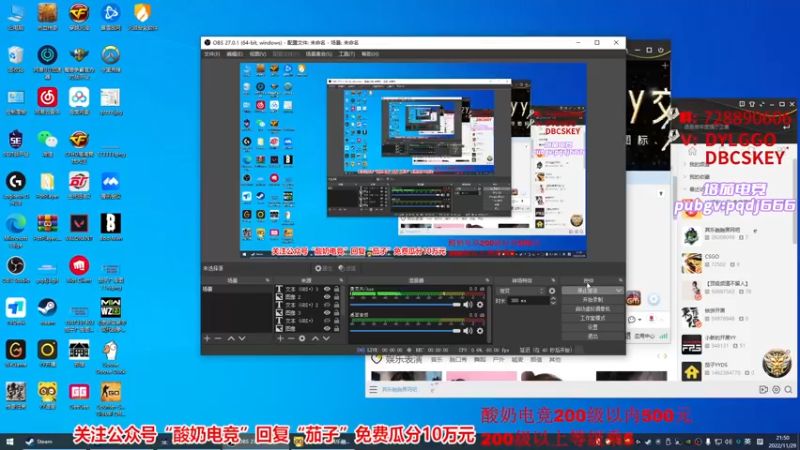Click the 退出 exit button in Controls
800x450 pixels.
click(592, 336)
